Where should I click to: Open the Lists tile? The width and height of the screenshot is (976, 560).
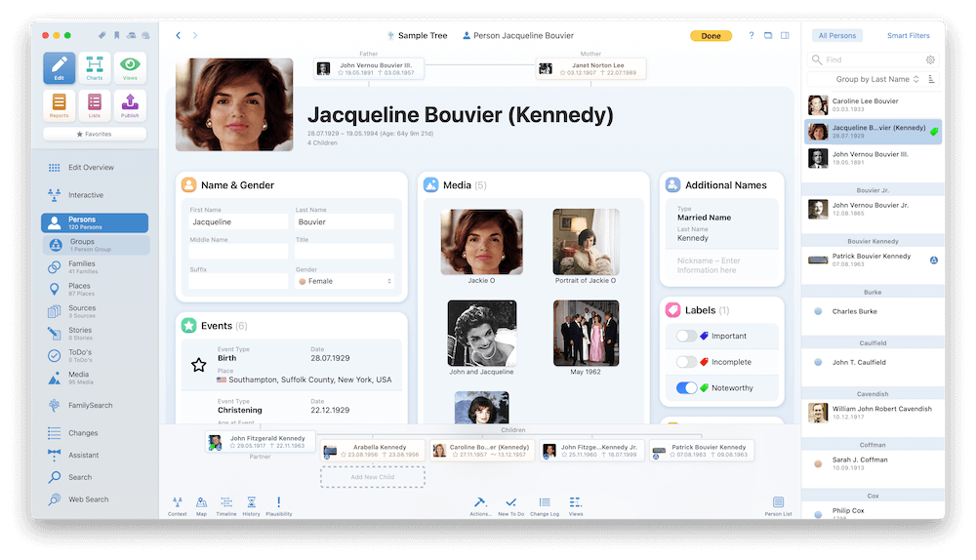[95, 105]
